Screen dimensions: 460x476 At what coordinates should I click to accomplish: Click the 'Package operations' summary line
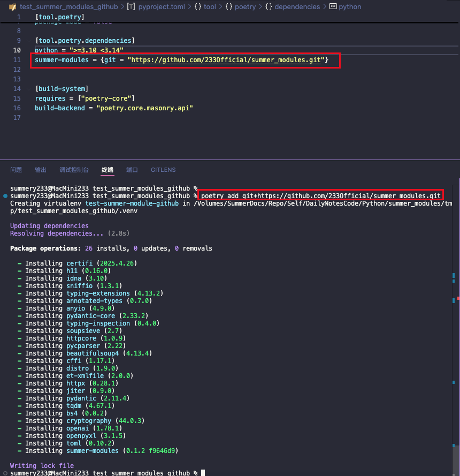[x=111, y=248]
